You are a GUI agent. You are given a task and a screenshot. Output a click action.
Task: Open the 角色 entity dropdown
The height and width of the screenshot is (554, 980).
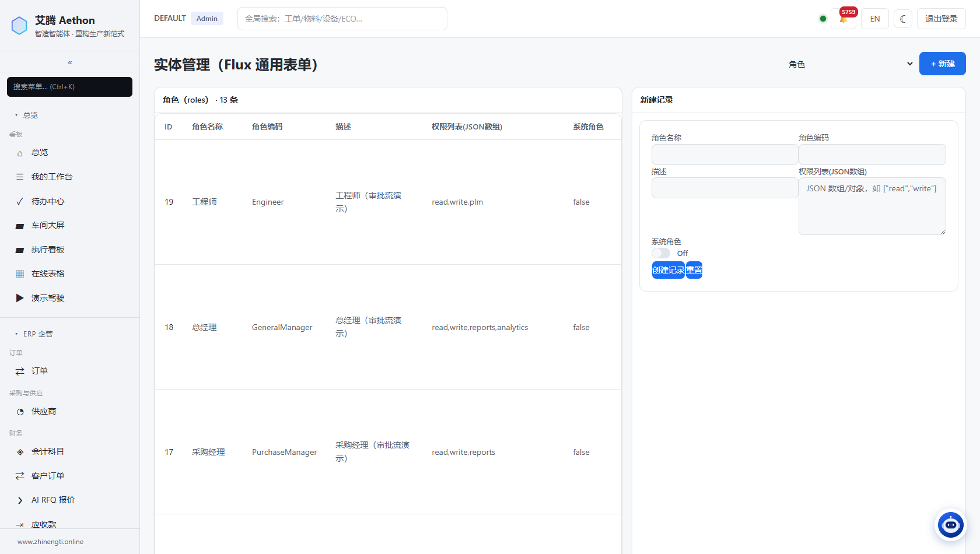[x=849, y=64]
